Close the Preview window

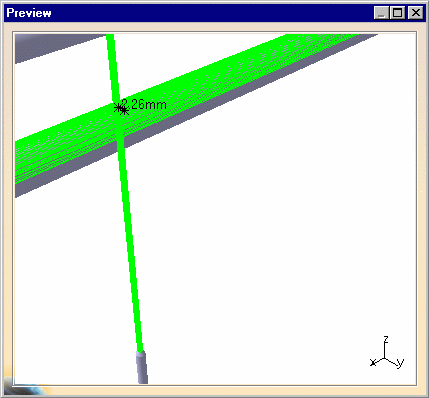pyautogui.click(x=416, y=13)
